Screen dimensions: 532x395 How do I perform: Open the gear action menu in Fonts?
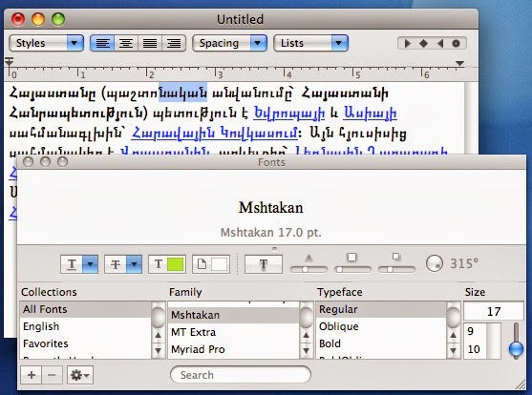(80, 375)
